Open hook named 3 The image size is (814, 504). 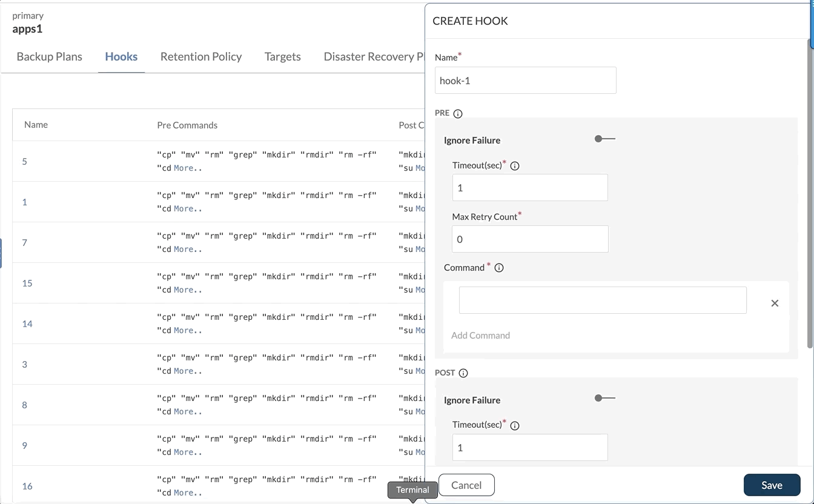click(x=24, y=364)
